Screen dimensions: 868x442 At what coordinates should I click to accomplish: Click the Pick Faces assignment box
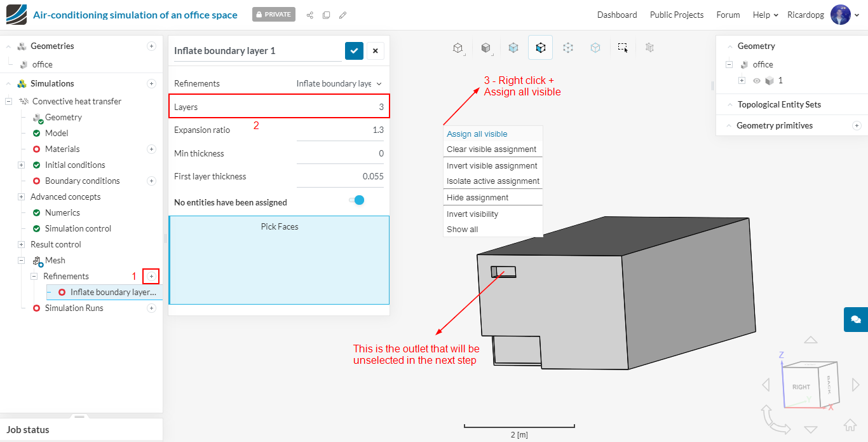(x=279, y=259)
